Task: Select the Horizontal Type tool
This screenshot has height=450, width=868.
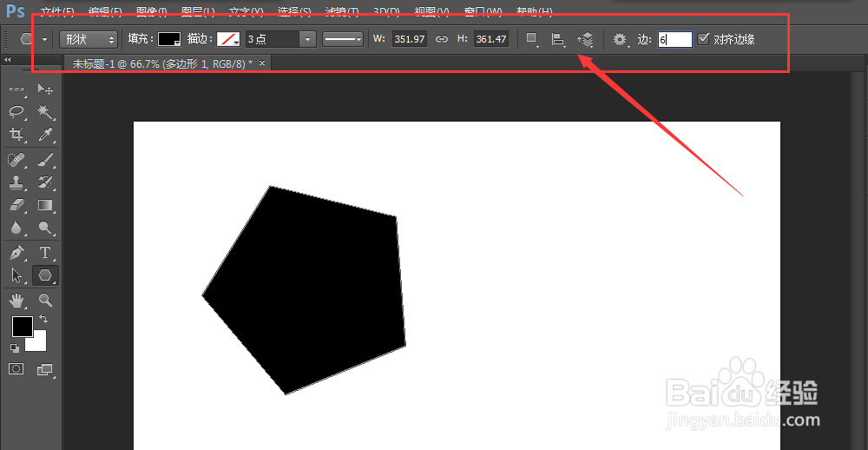Action: pos(45,254)
